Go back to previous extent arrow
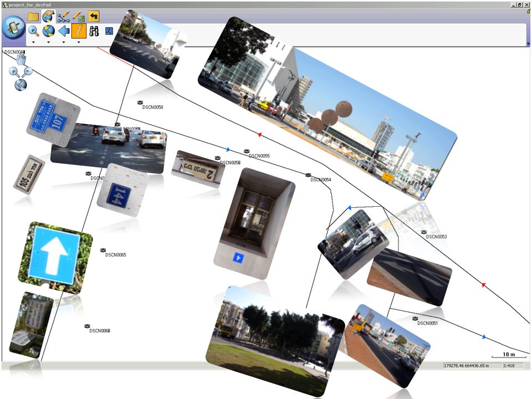Image resolution: width=532 pixels, height=399 pixels. point(64,31)
